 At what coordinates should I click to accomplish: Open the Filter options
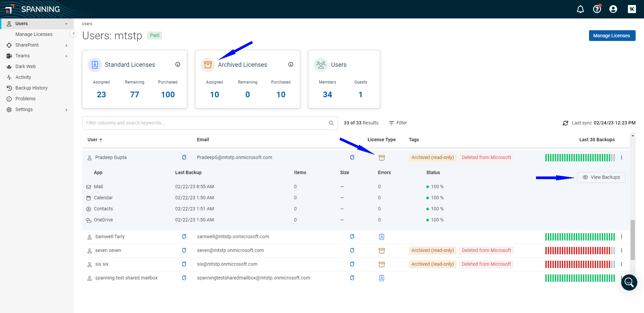(398, 123)
